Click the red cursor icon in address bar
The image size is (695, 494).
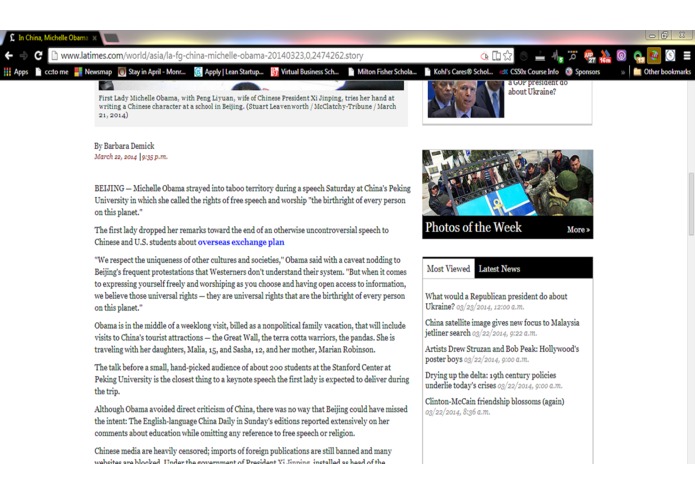point(484,56)
